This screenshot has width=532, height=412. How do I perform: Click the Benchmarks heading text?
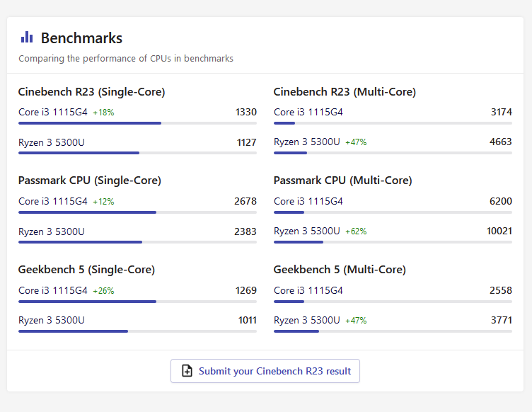(81, 38)
